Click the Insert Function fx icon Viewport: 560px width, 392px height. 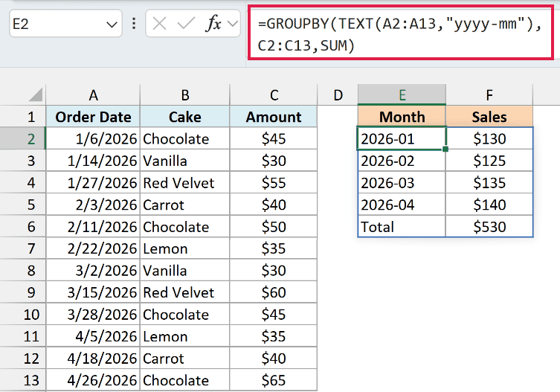point(213,24)
